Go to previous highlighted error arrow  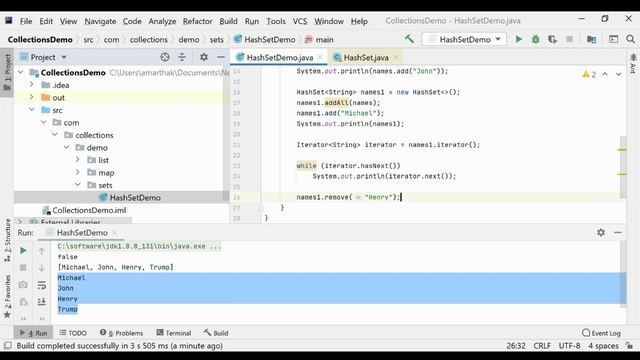click(x=605, y=74)
